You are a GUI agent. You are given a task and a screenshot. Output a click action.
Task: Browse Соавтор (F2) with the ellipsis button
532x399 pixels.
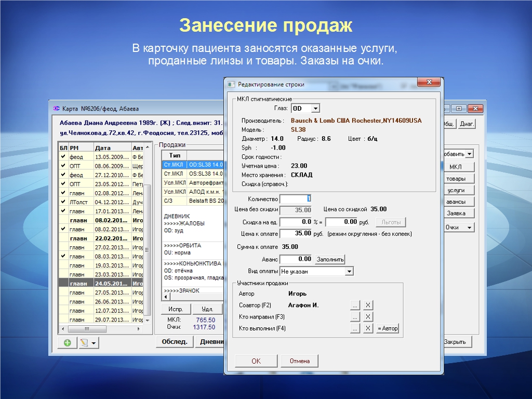[355, 305]
